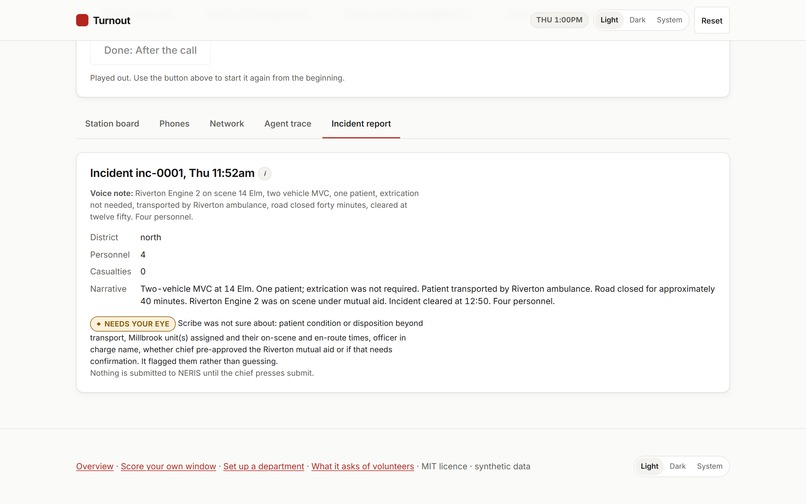Viewport: 806px width, 504px height.
Task: Click the Nothing is submitted to NERIS note
Action: (202, 373)
